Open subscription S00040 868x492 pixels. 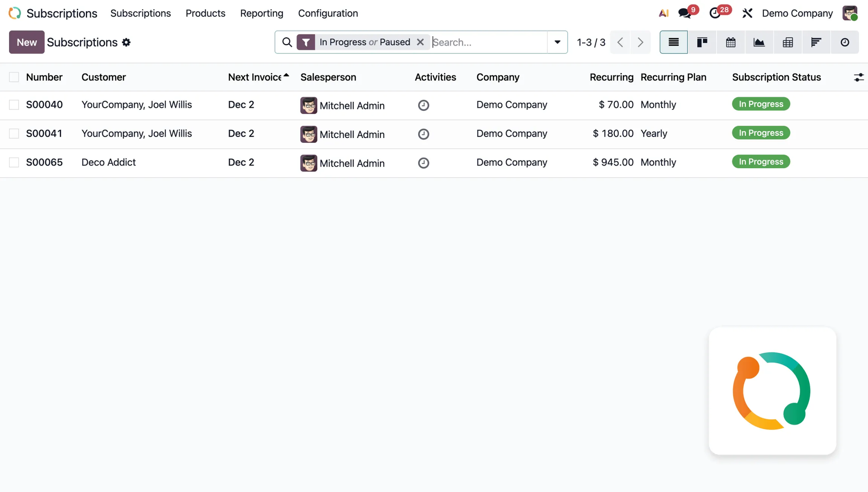pyautogui.click(x=44, y=105)
